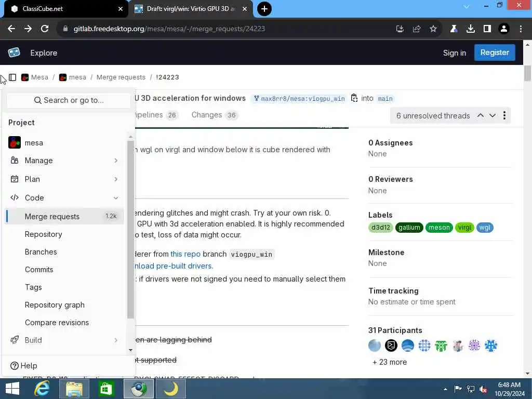The height and width of the screenshot is (399, 532).
Task: Click the browser back arrow
Action: 11,29
